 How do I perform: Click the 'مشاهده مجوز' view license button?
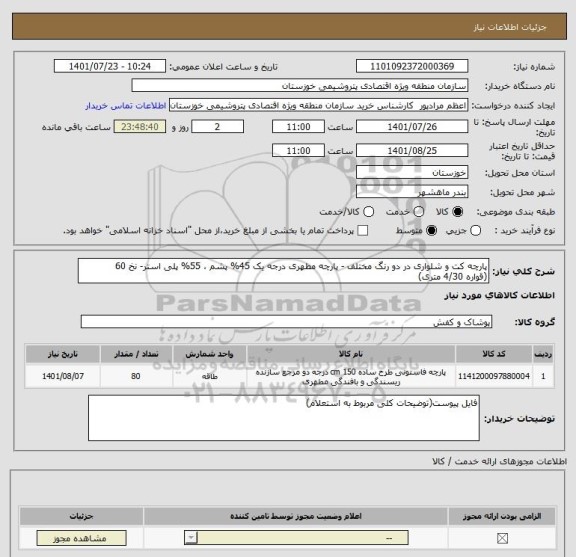coord(81,538)
